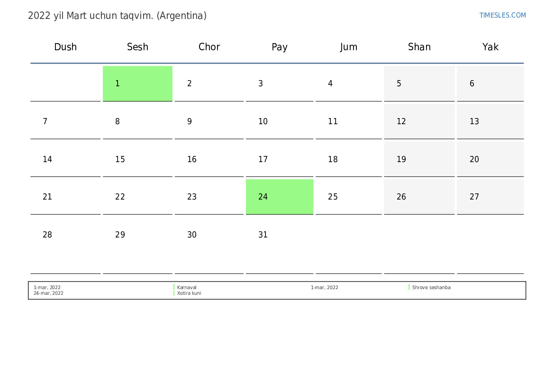The height and width of the screenshot is (392, 554).
Task: Click Saturday day 19
Action: click(419, 159)
